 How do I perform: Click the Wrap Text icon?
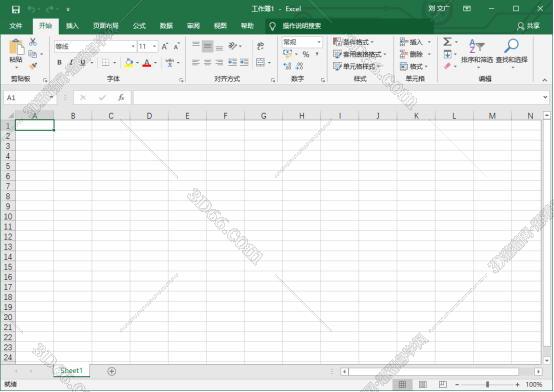260,46
